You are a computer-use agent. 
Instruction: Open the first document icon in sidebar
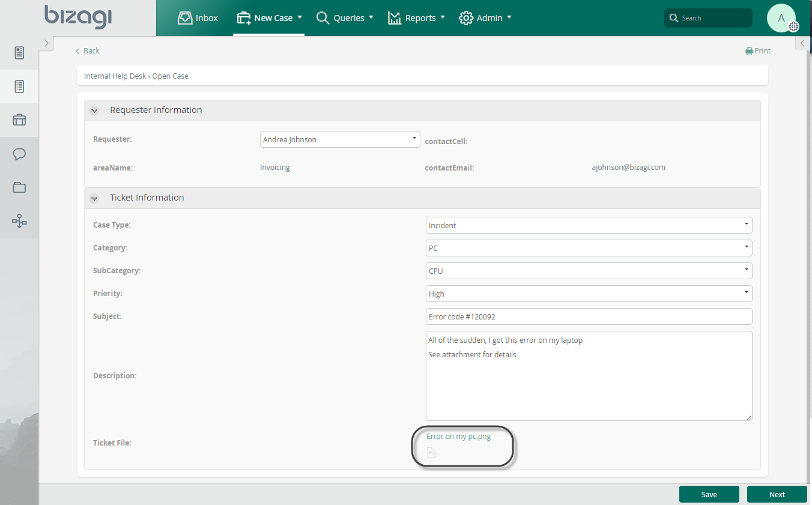(19, 53)
